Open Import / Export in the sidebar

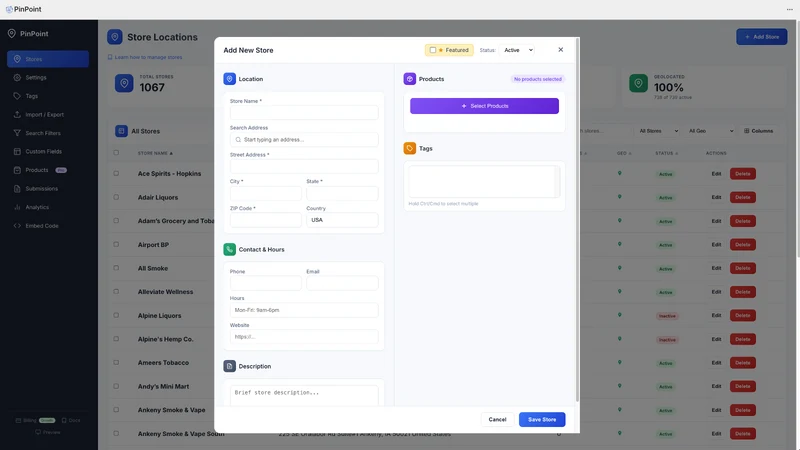click(48, 115)
